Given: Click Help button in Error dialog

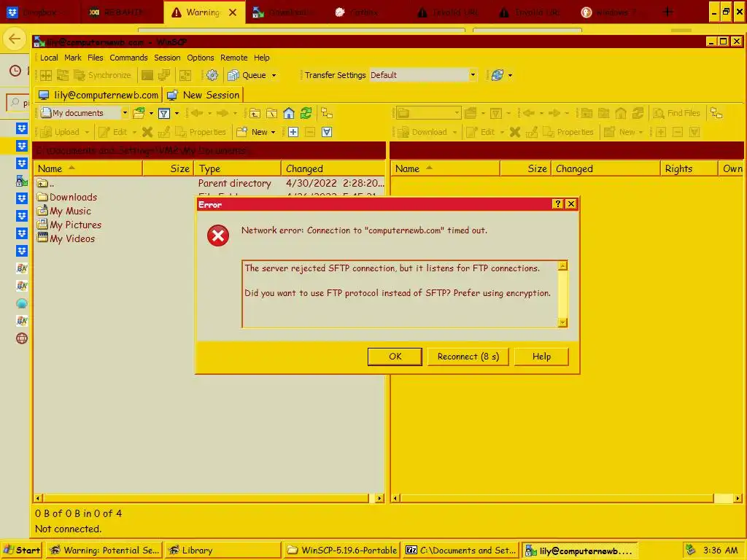Looking at the screenshot, I should (x=542, y=357).
